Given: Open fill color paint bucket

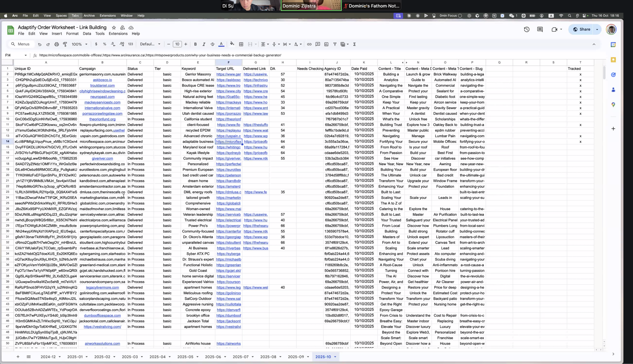Looking at the screenshot, I should point(232,44).
